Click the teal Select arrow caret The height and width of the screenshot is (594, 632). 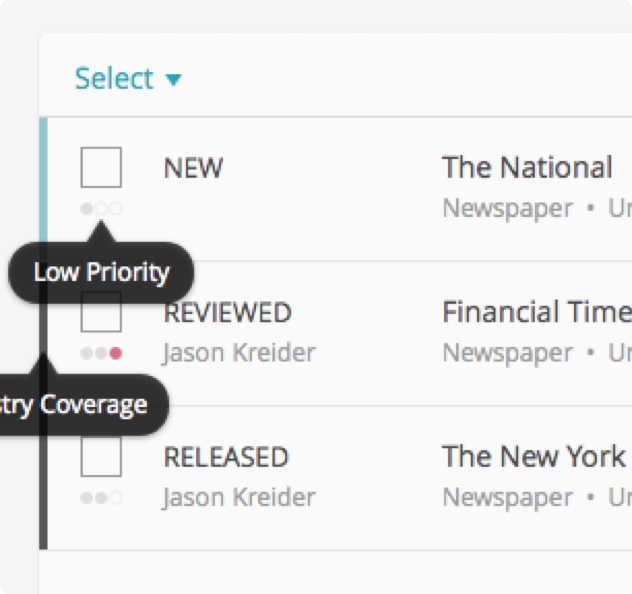point(174,80)
